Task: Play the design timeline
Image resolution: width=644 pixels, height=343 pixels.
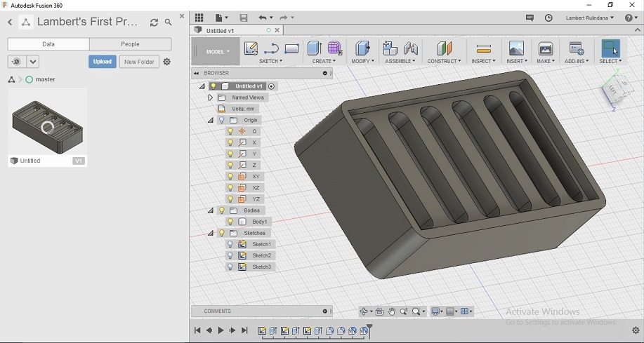Action: click(221, 330)
